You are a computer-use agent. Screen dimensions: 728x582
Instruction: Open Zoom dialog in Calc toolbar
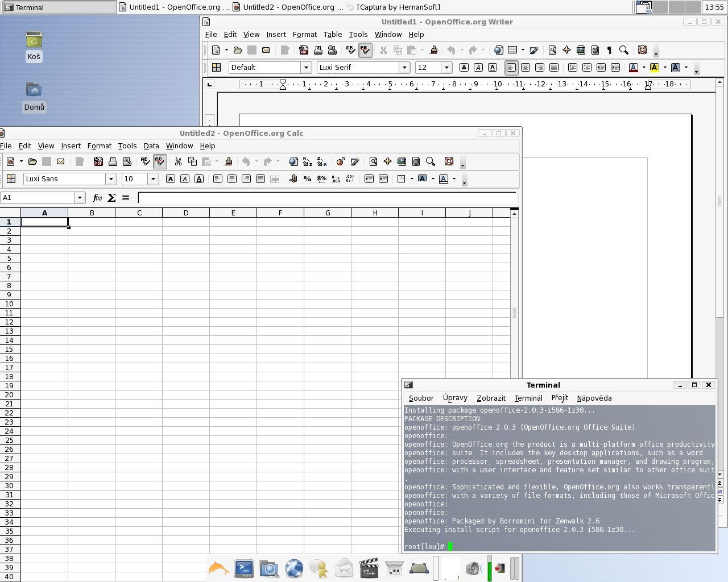[x=431, y=161]
